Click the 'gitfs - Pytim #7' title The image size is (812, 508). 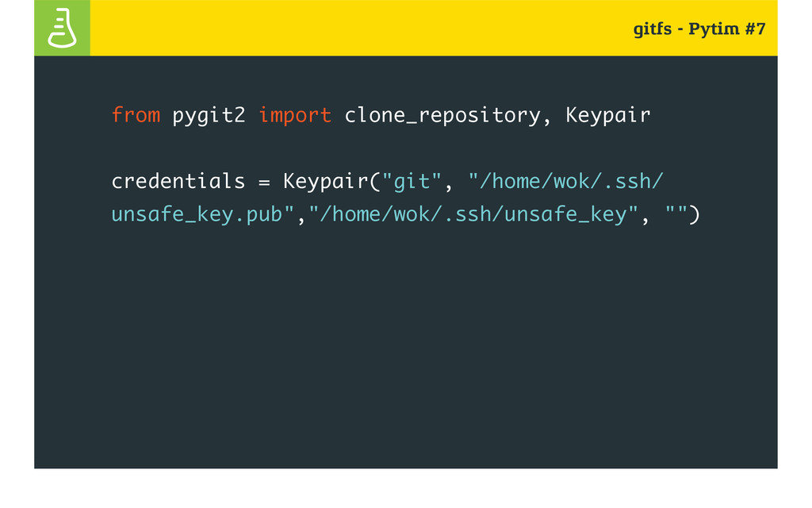click(699, 29)
